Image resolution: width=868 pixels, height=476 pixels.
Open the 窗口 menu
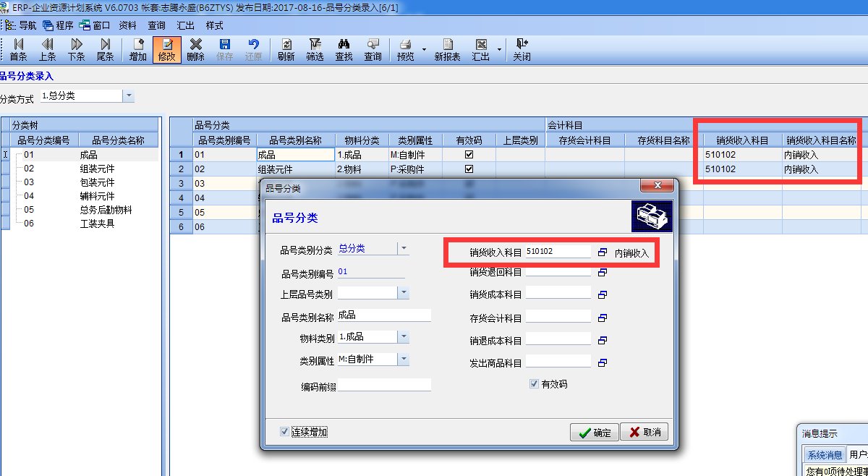click(95, 25)
